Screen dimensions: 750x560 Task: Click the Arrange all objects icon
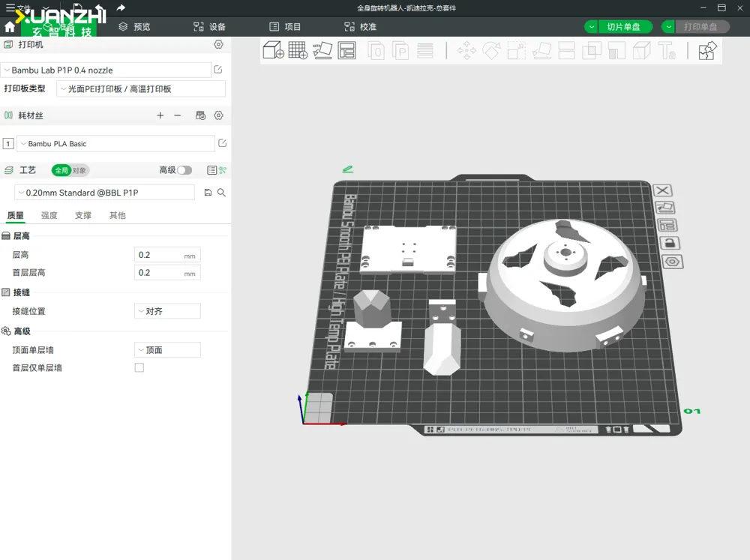[x=346, y=51]
